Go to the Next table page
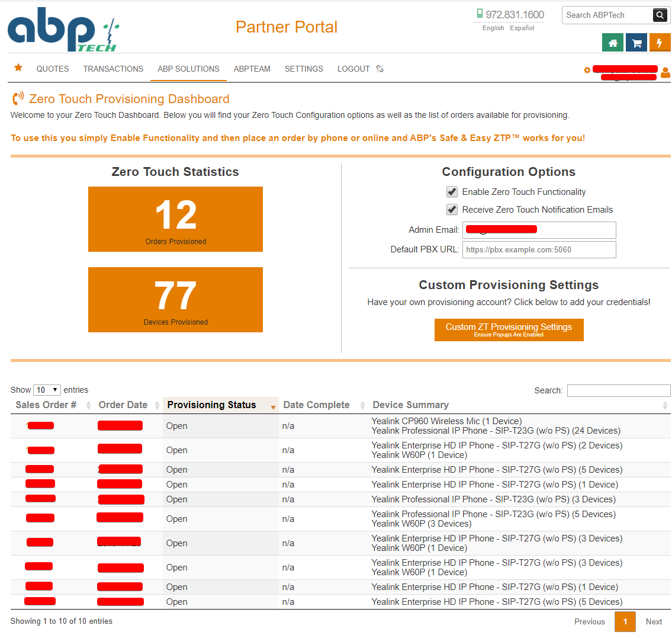 654,621
